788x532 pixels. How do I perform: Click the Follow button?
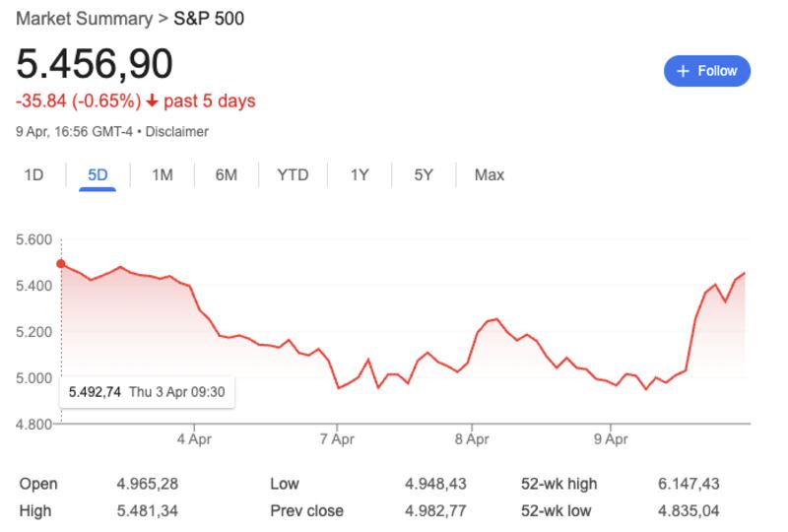(x=707, y=71)
